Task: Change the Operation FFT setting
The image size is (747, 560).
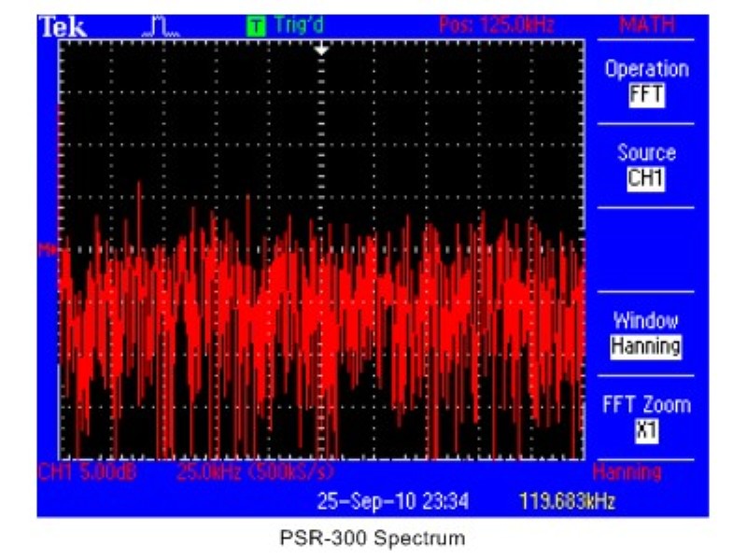Action: point(646,82)
